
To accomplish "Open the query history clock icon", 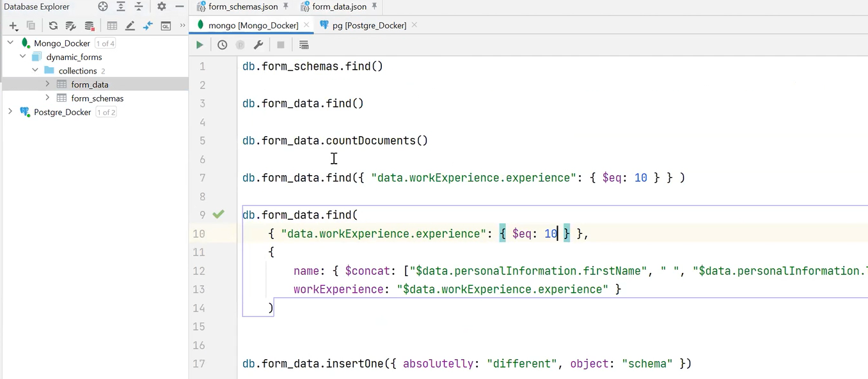I will 222,45.
